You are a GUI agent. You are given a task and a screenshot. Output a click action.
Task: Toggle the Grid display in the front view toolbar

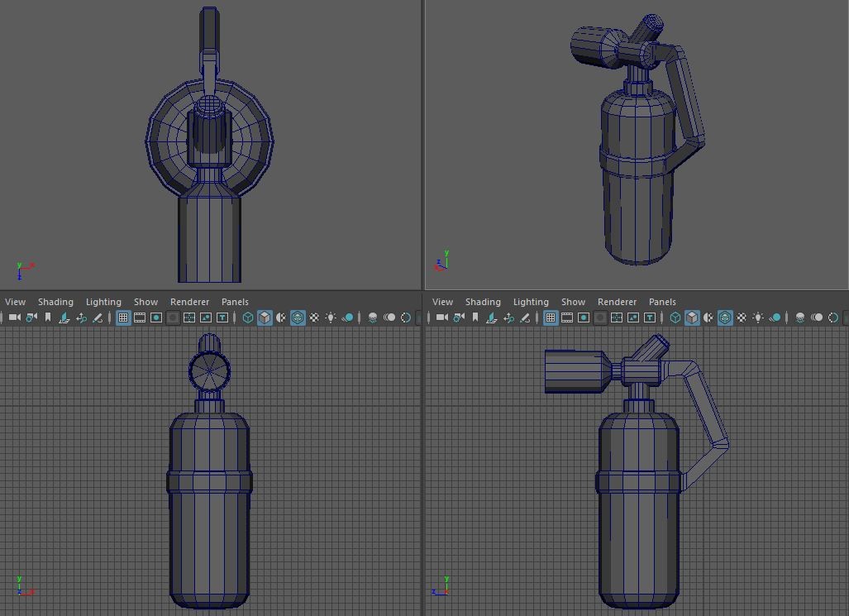click(x=123, y=318)
